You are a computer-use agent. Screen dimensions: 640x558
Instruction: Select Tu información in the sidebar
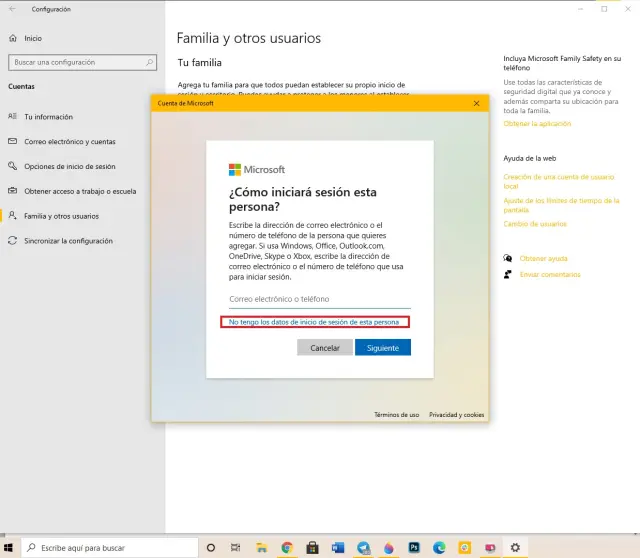click(48, 117)
